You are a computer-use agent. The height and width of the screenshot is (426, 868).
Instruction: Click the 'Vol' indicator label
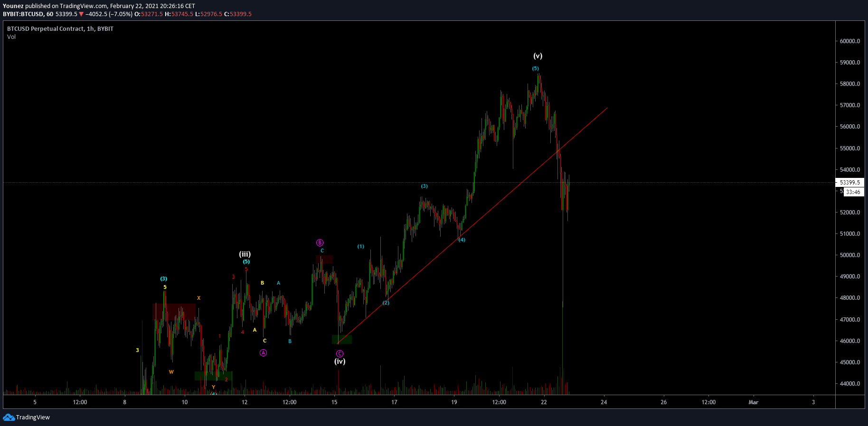pos(11,37)
